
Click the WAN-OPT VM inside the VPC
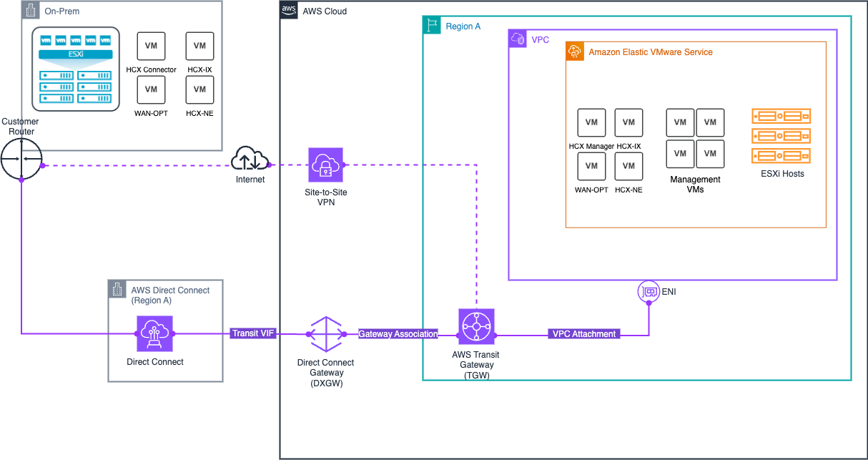[591, 166]
